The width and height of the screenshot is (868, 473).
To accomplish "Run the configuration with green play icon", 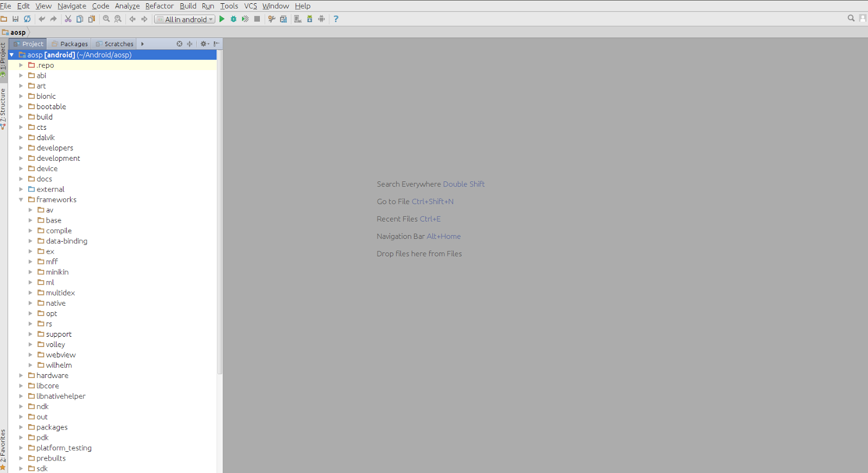I will [x=222, y=19].
